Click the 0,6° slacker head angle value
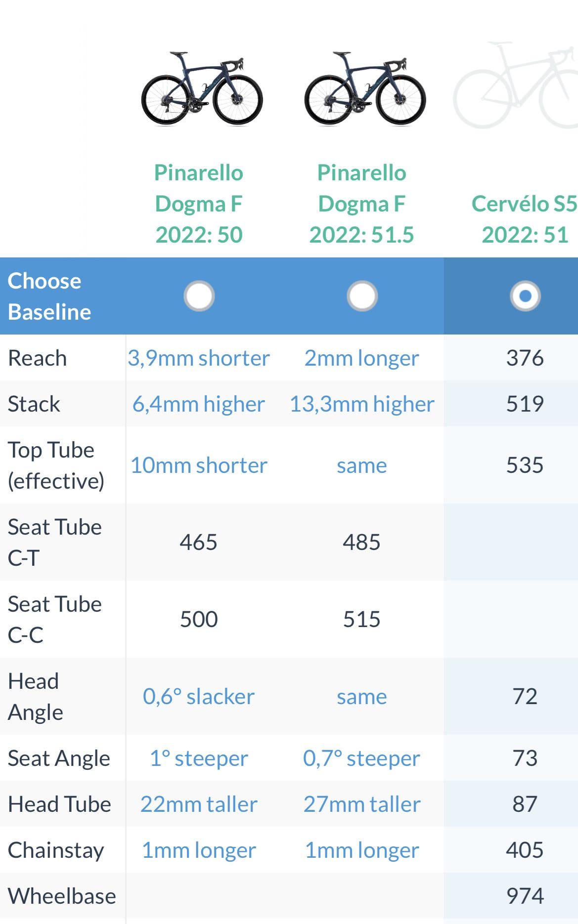The height and width of the screenshot is (924, 578). click(199, 696)
